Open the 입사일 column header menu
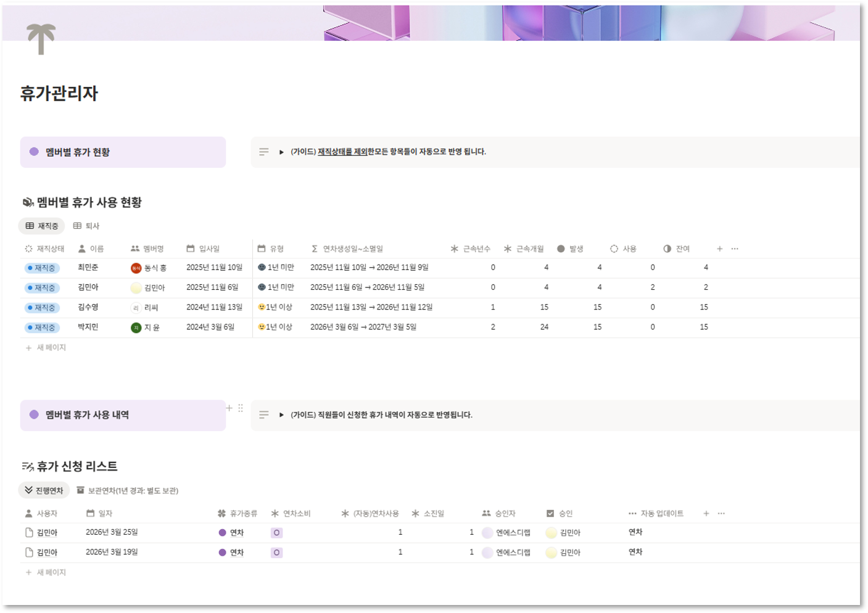The height and width of the screenshot is (613, 868). pos(203,249)
